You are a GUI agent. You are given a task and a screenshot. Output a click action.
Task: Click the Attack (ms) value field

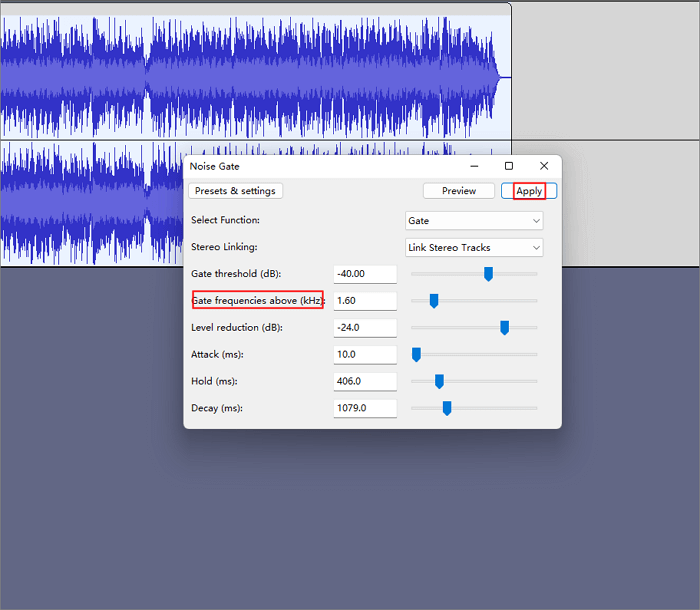click(x=365, y=354)
